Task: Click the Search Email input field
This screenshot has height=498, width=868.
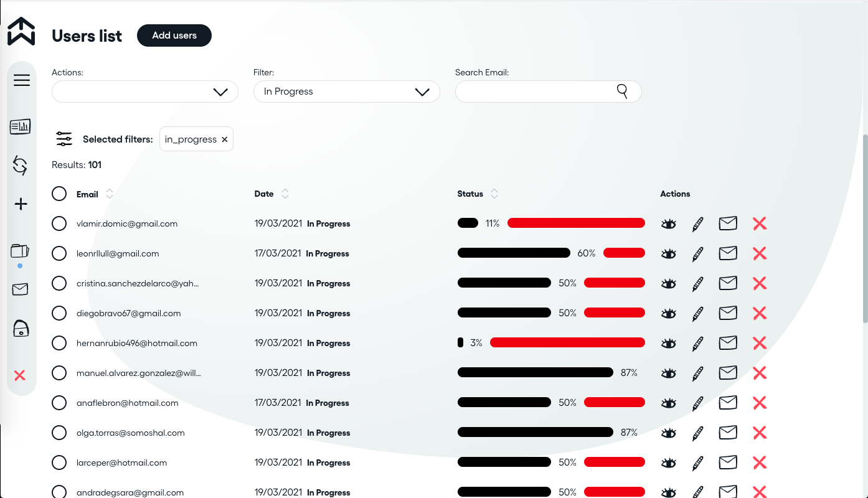Action: [549, 92]
